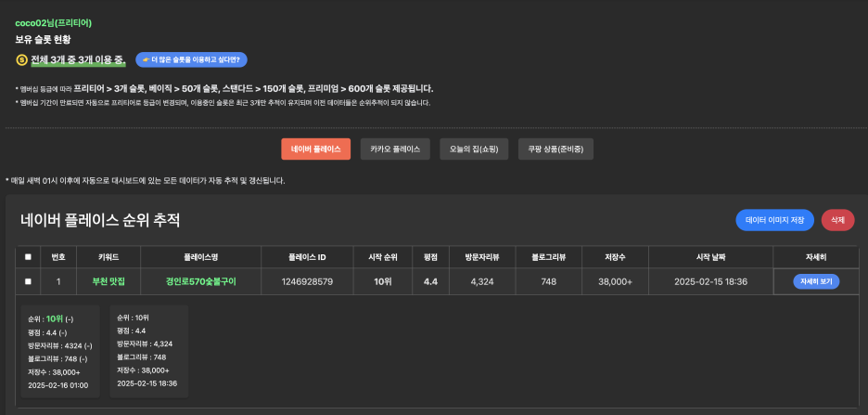Click the 방문자리뷰 column header
868x415 pixels.
(482, 256)
